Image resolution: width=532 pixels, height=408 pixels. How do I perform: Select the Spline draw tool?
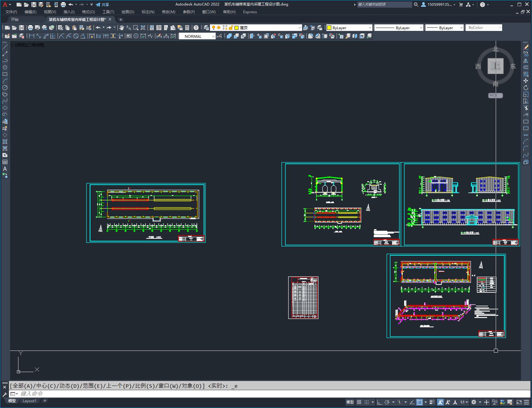(5, 101)
